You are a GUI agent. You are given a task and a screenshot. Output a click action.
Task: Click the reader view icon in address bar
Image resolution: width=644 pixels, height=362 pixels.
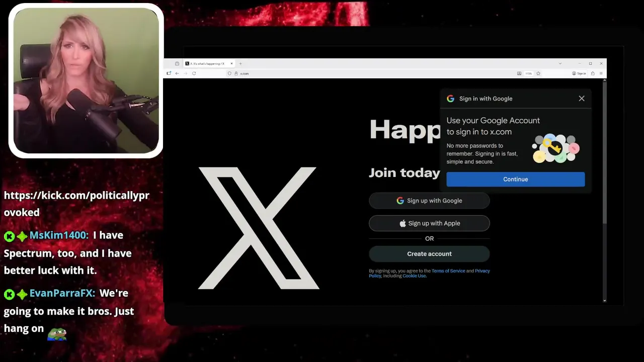pos(519,73)
